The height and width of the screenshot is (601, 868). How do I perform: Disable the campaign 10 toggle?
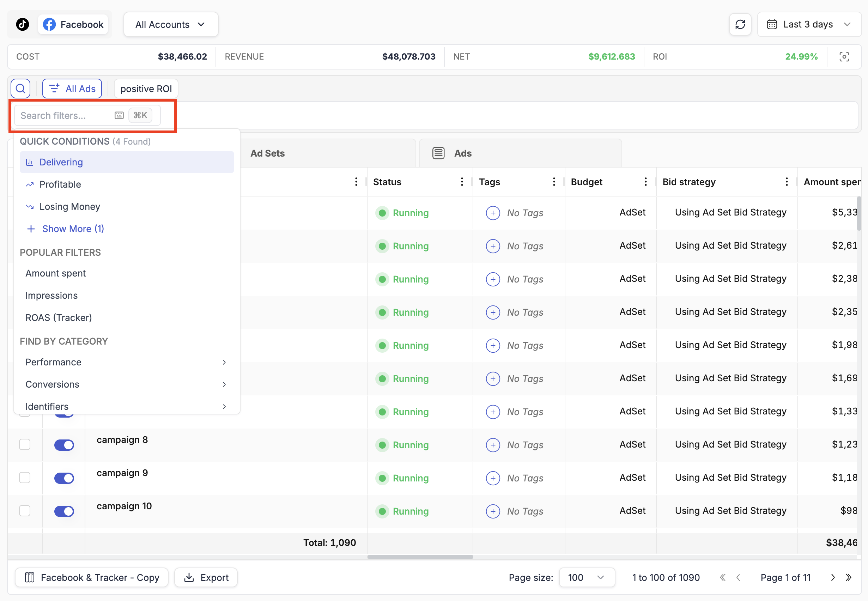(x=64, y=511)
